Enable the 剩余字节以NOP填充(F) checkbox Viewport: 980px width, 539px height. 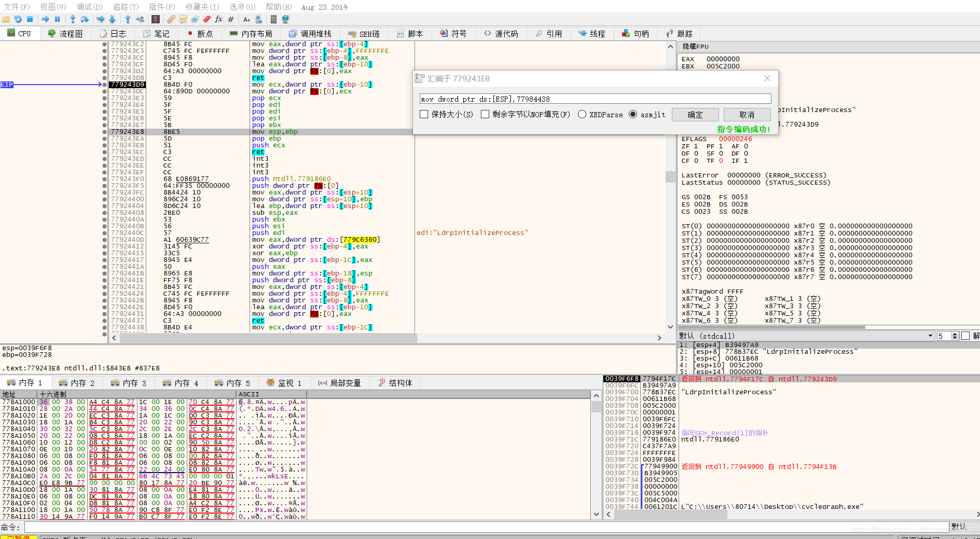(485, 114)
